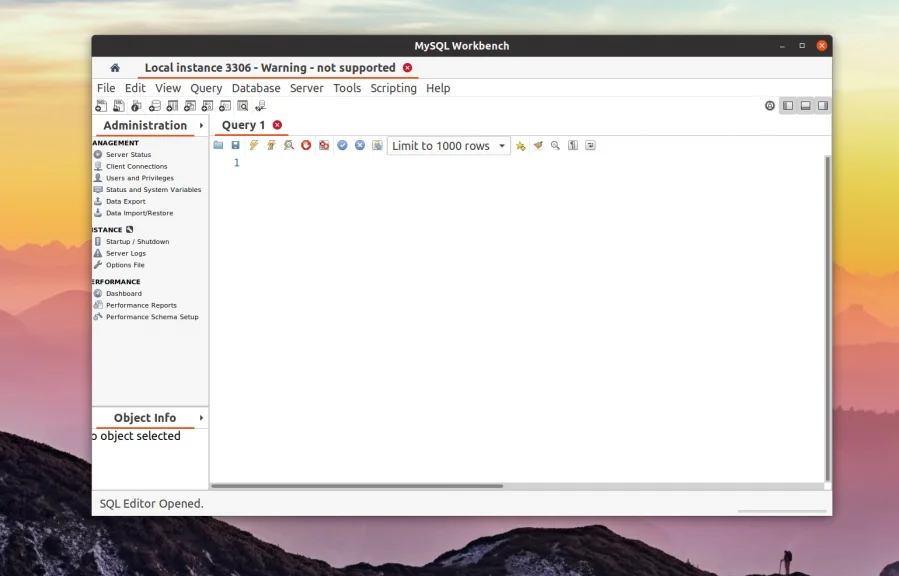Open the Database menu
Viewport: 899px width, 576px height.
coord(256,88)
